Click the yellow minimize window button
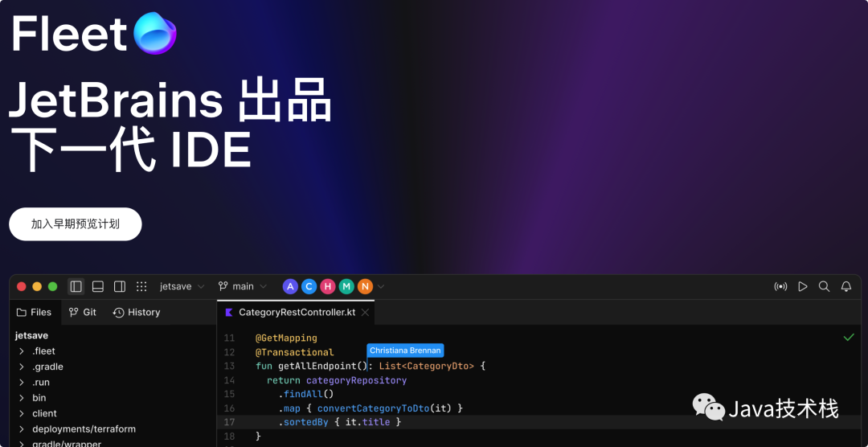Screen dimensions: 868x447 (x=37, y=286)
